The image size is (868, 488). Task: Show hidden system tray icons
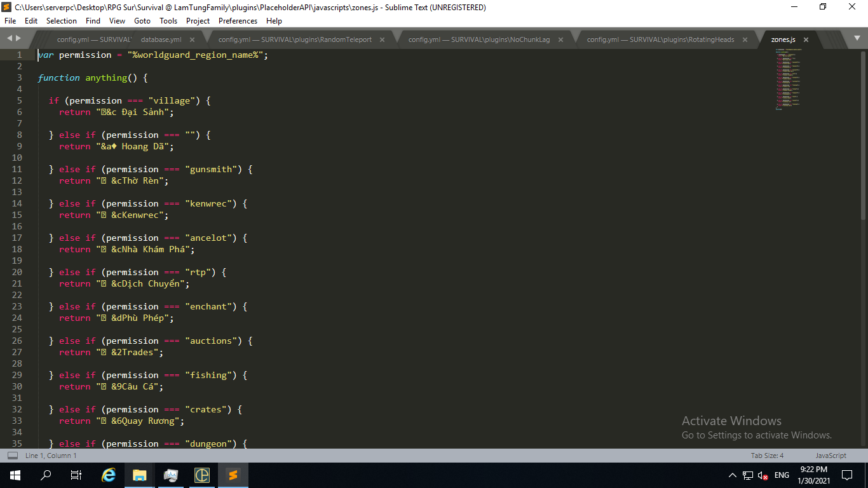[732, 475]
